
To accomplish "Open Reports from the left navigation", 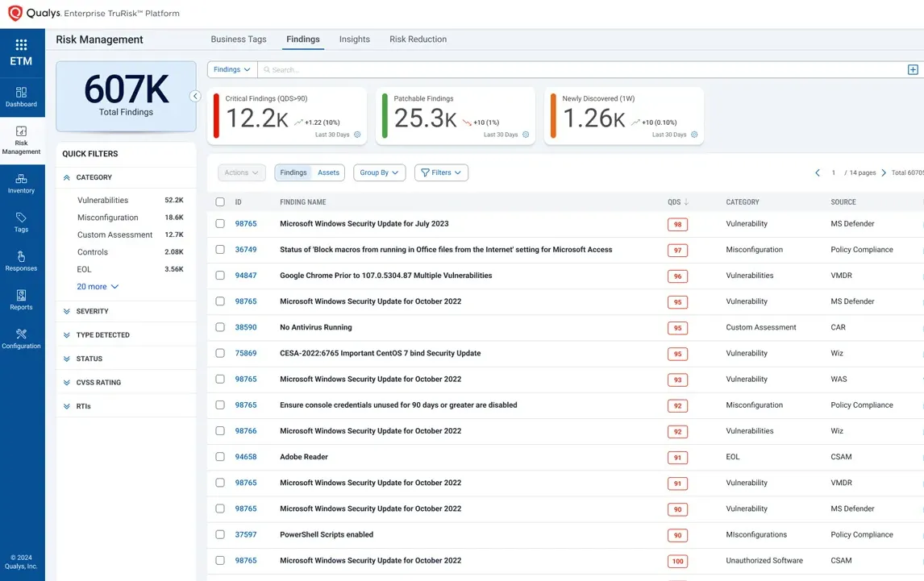I will tap(22, 301).
